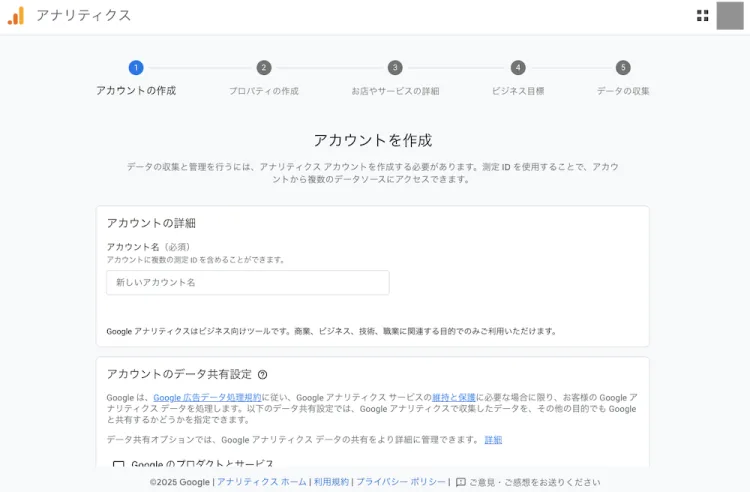Viewport: 750px width, 492px height.
Task: Click the Analytics logo icon
Action: [x=16, y=16]
